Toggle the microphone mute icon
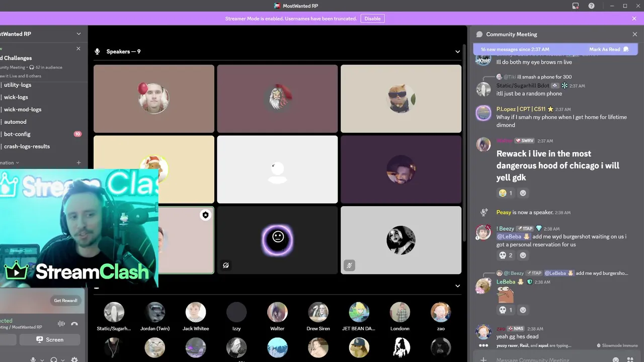 [x=33, y=360]
